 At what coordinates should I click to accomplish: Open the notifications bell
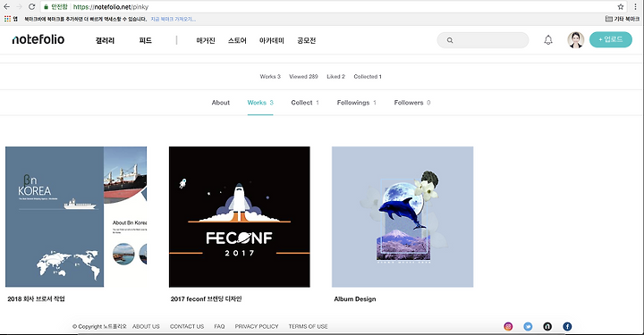(x=548, y=40)
